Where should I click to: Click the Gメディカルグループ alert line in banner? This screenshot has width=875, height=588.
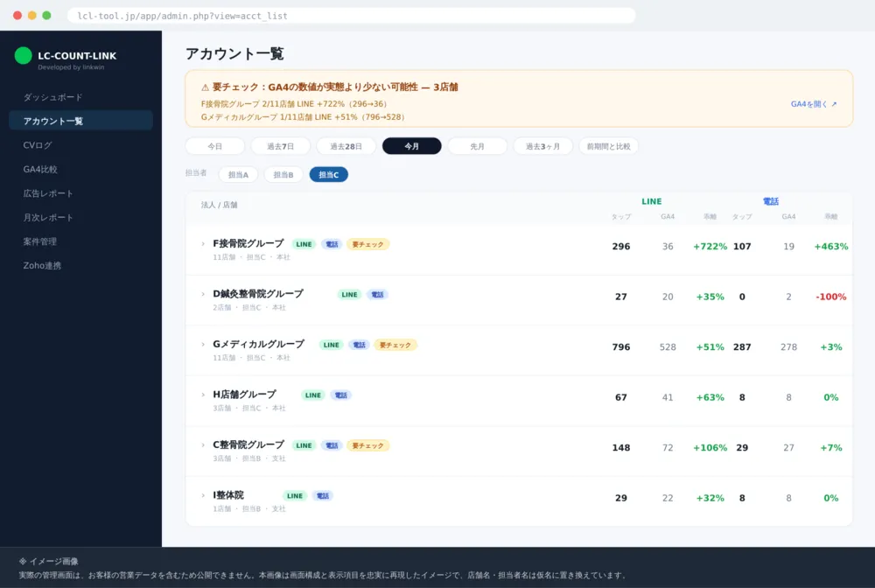coord(303,117)
